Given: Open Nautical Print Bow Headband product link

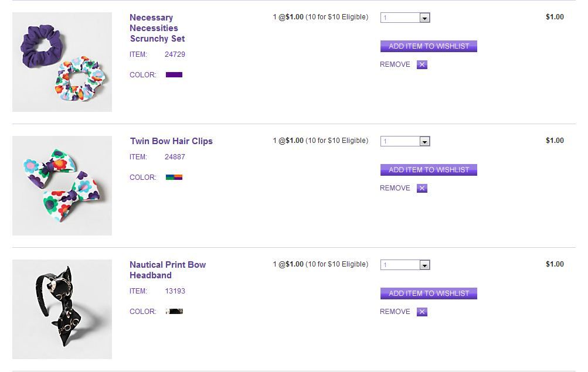Looking at the screenshot, I should 168,270.
